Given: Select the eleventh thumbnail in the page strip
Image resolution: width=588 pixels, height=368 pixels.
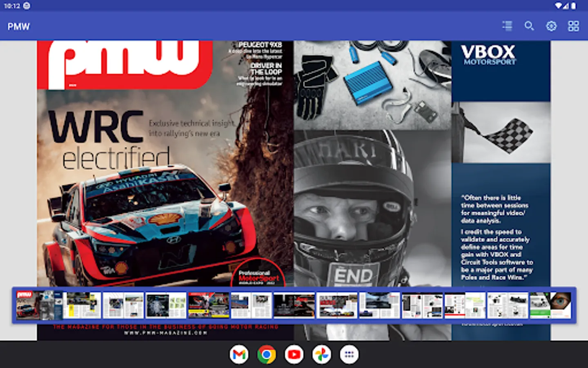Looking at the screenshot, I should click(x=465, y=305).
